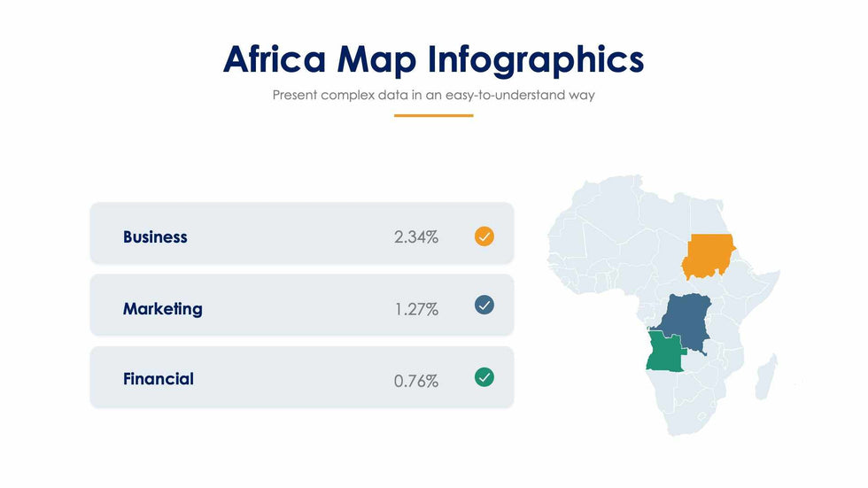
Task: Select the green Angola region on map
Action: (x=664, y=352)
